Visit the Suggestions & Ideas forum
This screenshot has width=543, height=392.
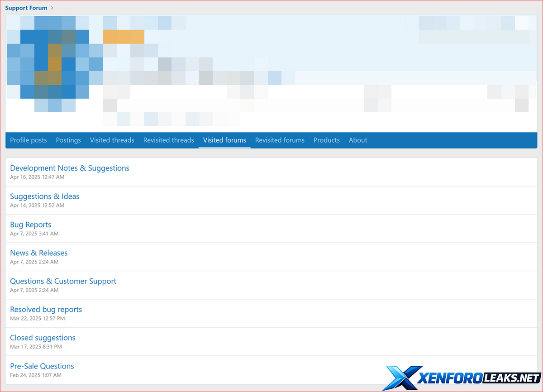pyautogui.click(x=45, y=196)
